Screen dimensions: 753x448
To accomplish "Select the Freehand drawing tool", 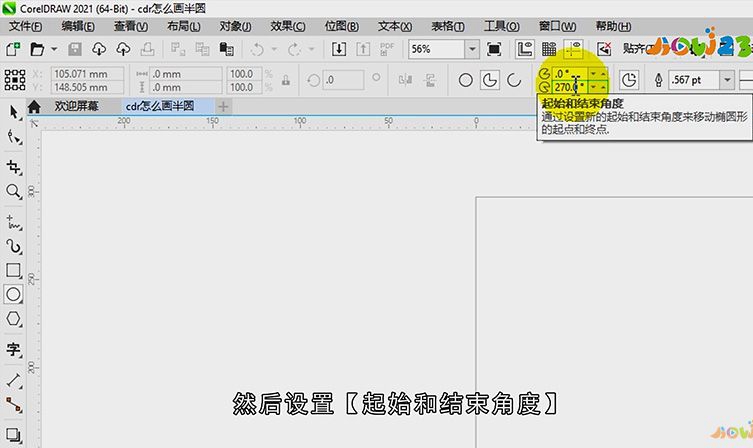I will click(x=13, y=222).
